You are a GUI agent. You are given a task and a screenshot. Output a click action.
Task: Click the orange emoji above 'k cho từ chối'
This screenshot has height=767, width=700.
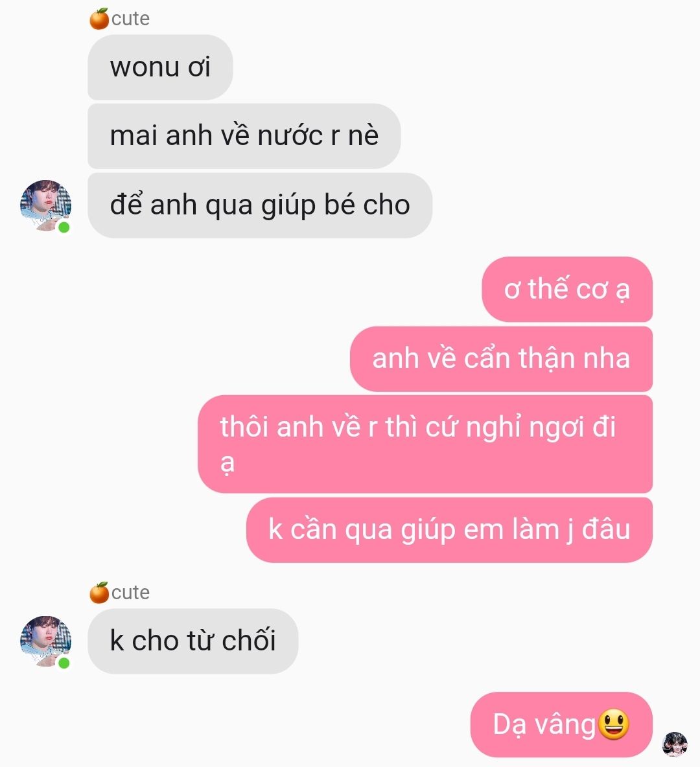click(x=99, y=593)
